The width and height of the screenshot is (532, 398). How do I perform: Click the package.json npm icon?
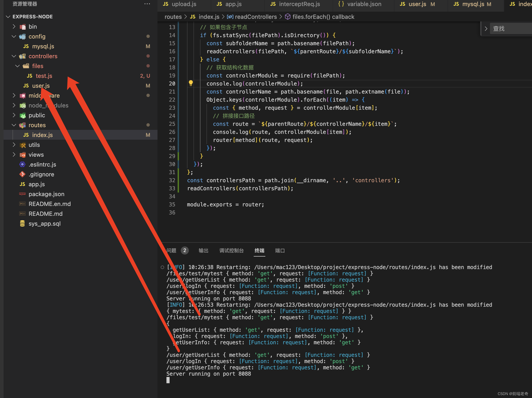point(22,194)
